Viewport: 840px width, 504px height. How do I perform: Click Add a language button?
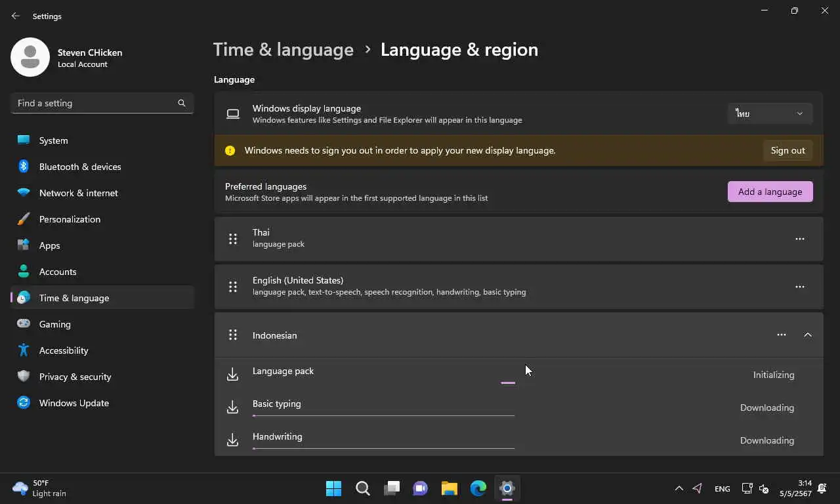(770, 192)
